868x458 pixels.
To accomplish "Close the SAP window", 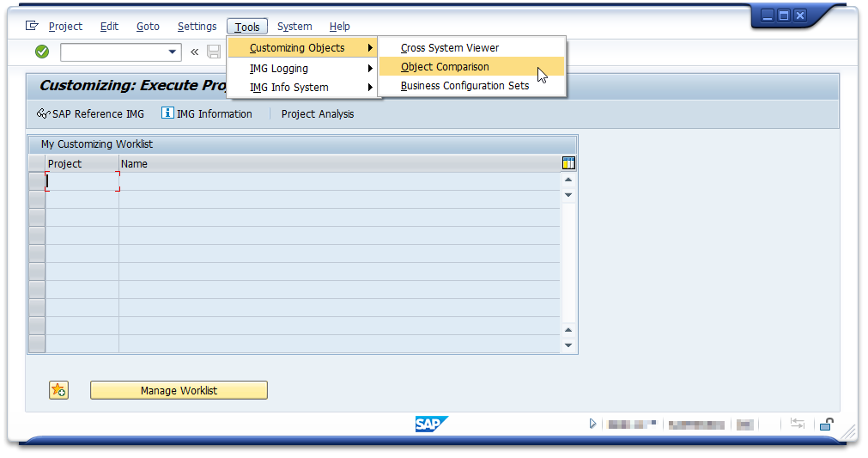I will [800, 15].
